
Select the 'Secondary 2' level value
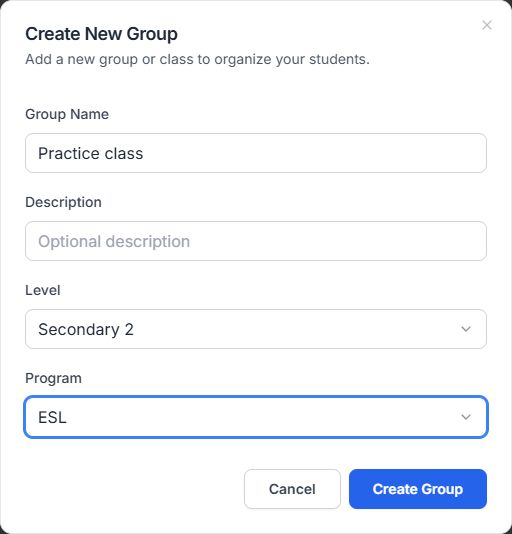click(86, 329)
